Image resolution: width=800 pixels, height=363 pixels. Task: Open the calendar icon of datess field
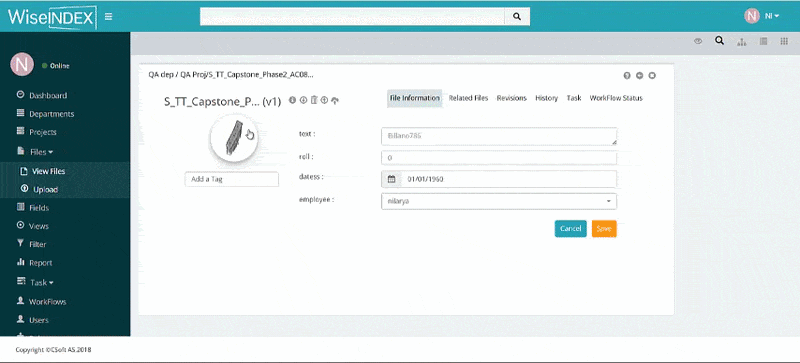(391, 179)
